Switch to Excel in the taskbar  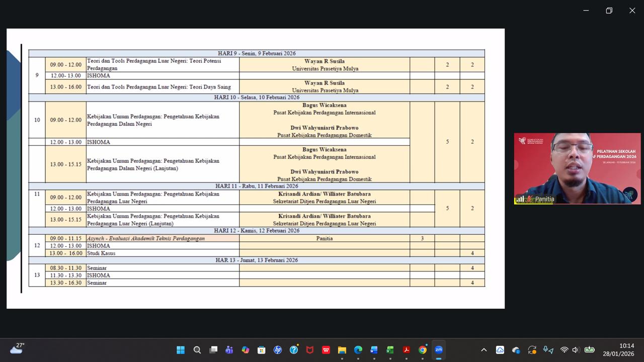click(390, 350)
